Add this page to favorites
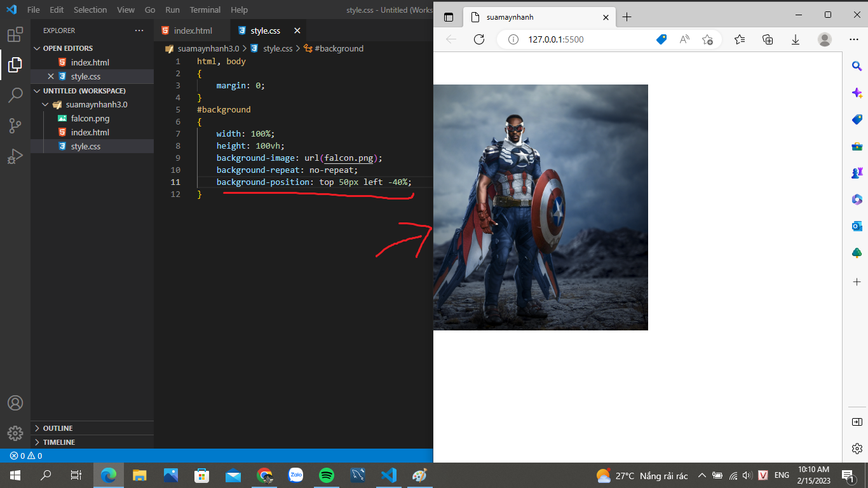 (x=707, y=39)
